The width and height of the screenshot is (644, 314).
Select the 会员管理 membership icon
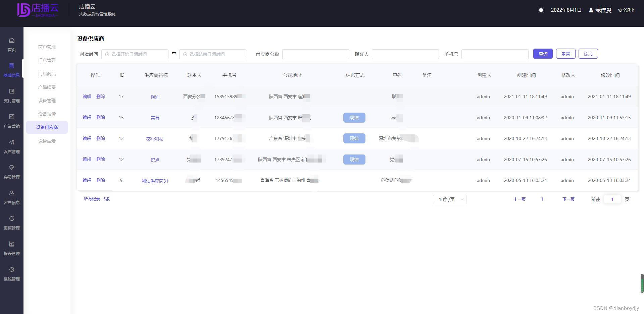11,168
